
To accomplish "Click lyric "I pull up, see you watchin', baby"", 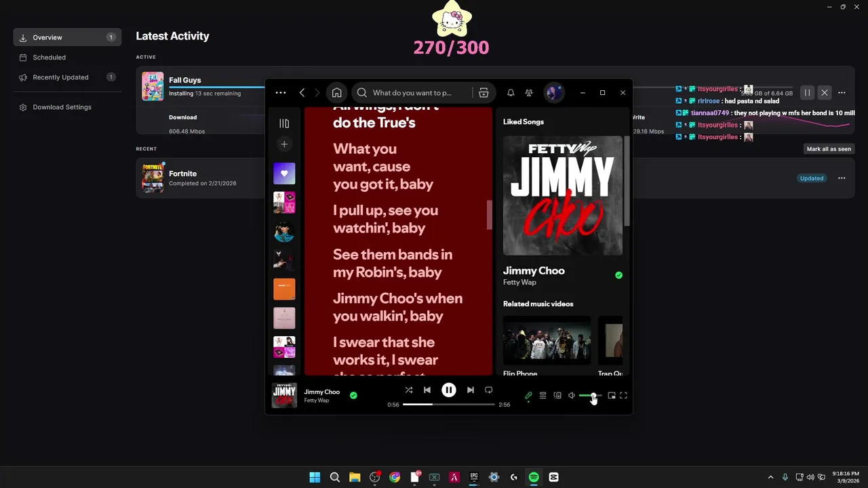I will (386, 219).
